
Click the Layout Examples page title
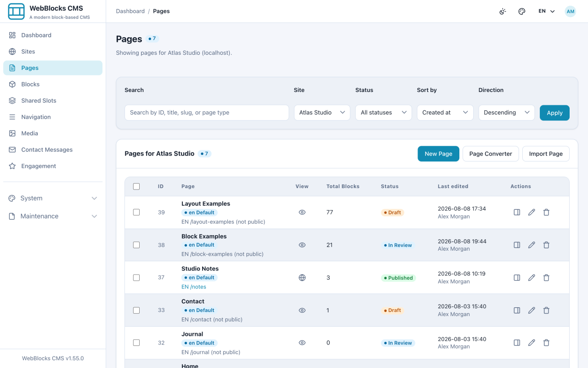206,204
